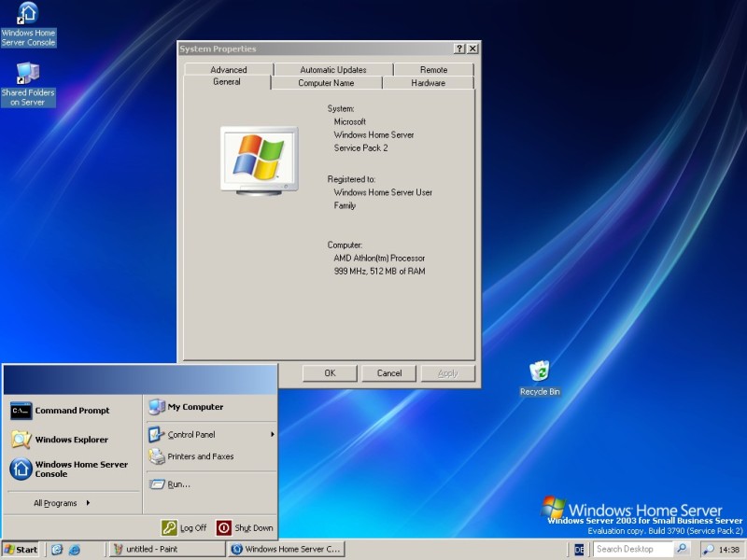Click the help question mark in System Properties

pos(459,49)
